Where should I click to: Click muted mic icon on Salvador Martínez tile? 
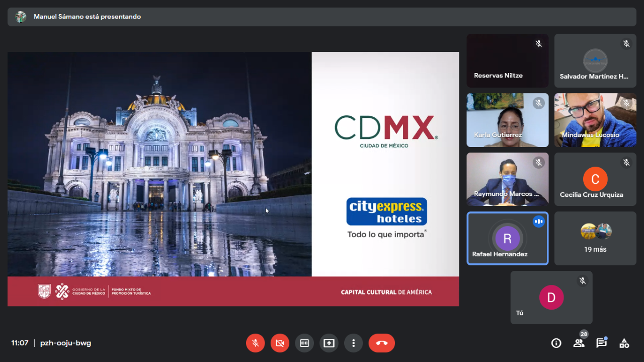[626, 44]
